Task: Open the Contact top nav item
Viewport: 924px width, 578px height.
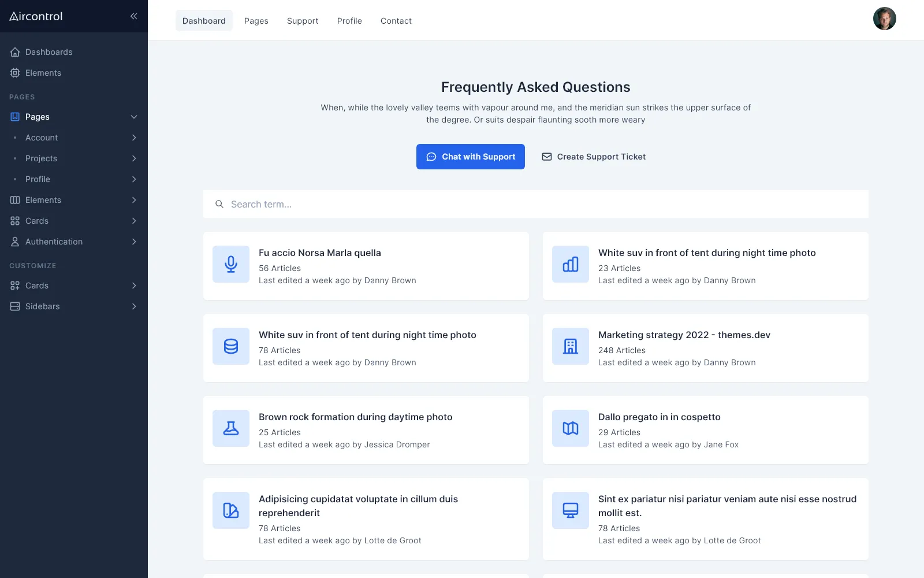Action: pos(396,21)
